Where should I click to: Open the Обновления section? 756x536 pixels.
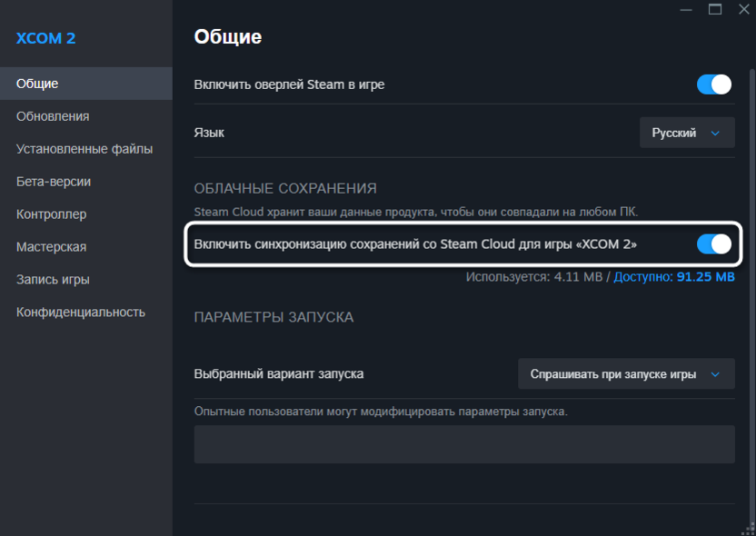click(53, 116)
